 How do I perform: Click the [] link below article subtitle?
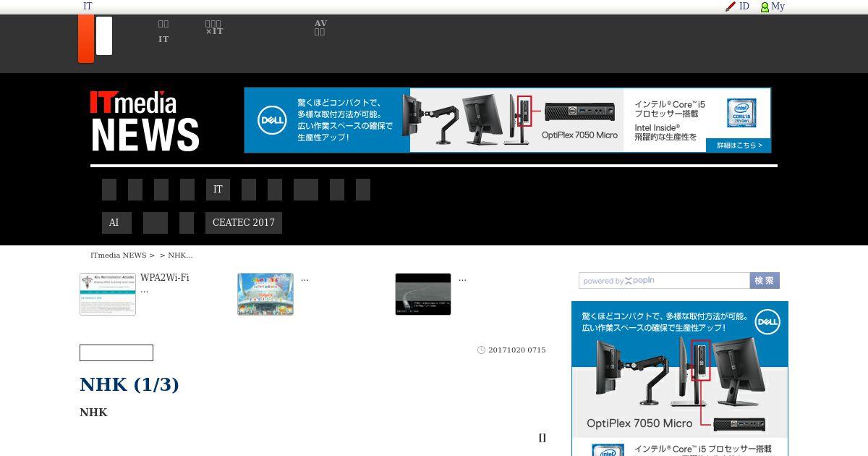point(542,437)
